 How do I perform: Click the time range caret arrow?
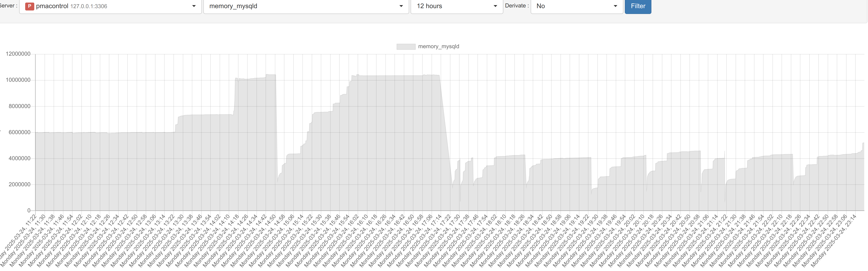pyautogui.click(x=495, y=6)
